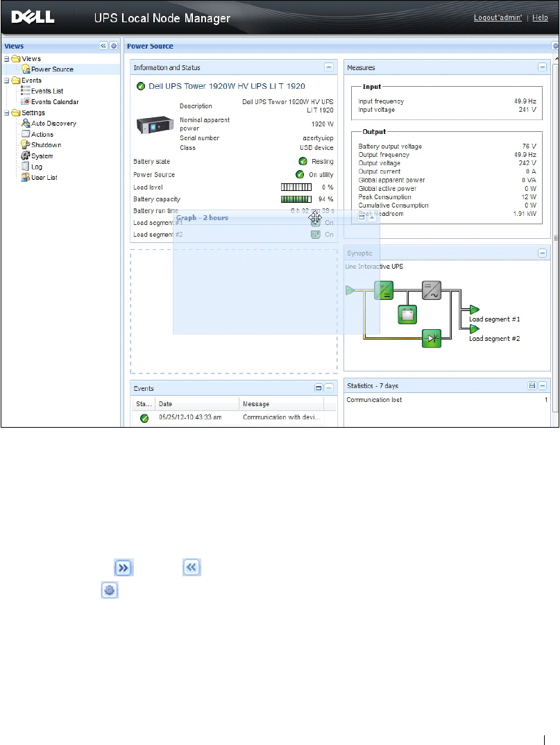Open the System settings

click(42, 156)
